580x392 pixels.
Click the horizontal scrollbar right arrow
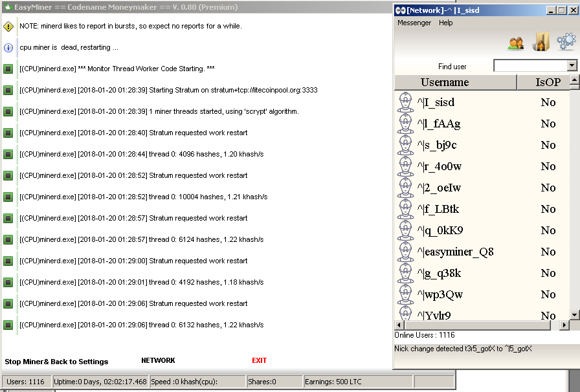pos(564,325)
